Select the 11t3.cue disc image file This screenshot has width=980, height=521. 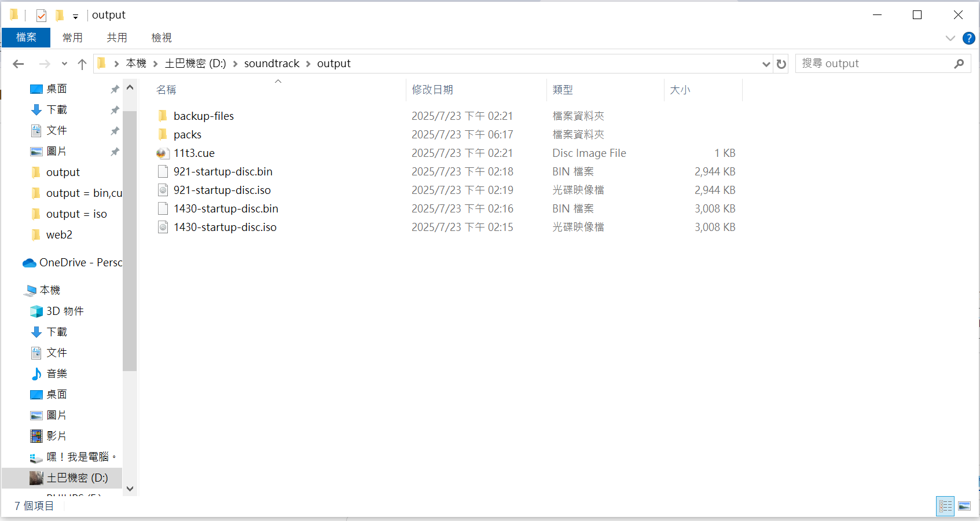pyautogui.click(x=194, y=153)
